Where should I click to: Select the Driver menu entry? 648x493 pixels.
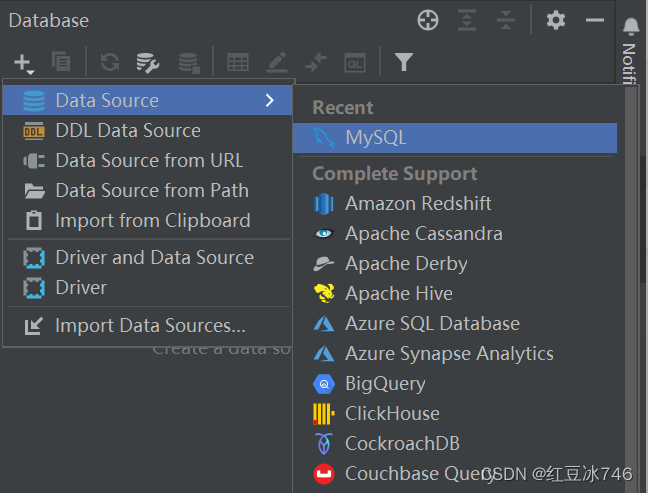(148, 288)
